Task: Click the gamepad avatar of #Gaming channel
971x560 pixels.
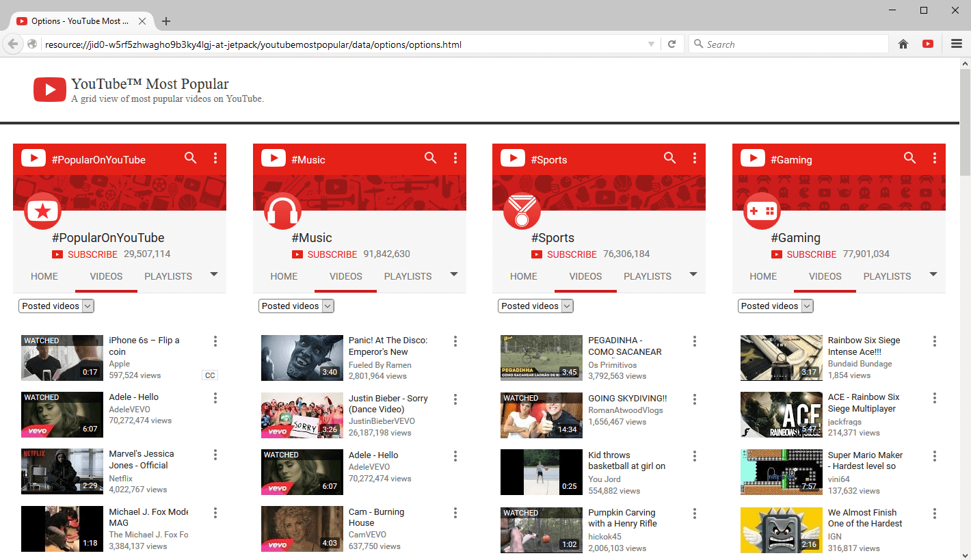Action: [762, 211]
